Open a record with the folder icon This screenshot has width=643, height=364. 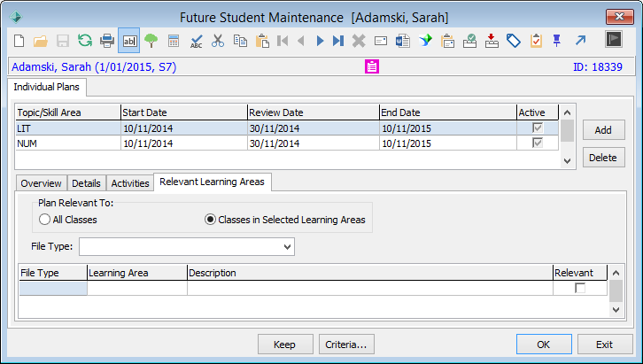pos(41,41)
